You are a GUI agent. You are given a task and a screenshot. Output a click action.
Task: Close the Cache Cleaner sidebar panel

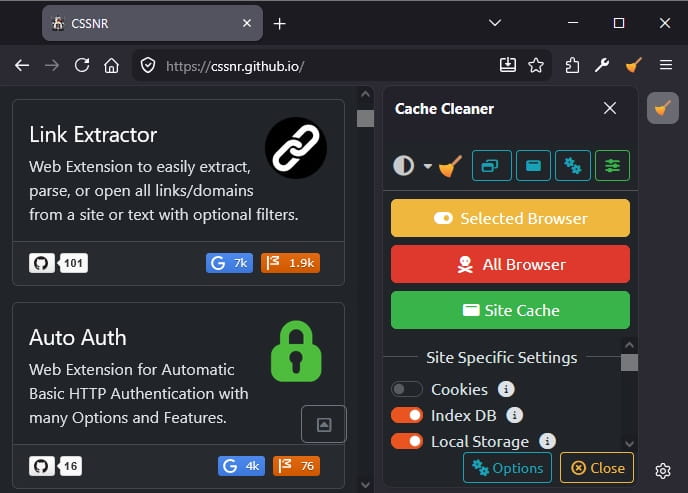click(609, 108)
